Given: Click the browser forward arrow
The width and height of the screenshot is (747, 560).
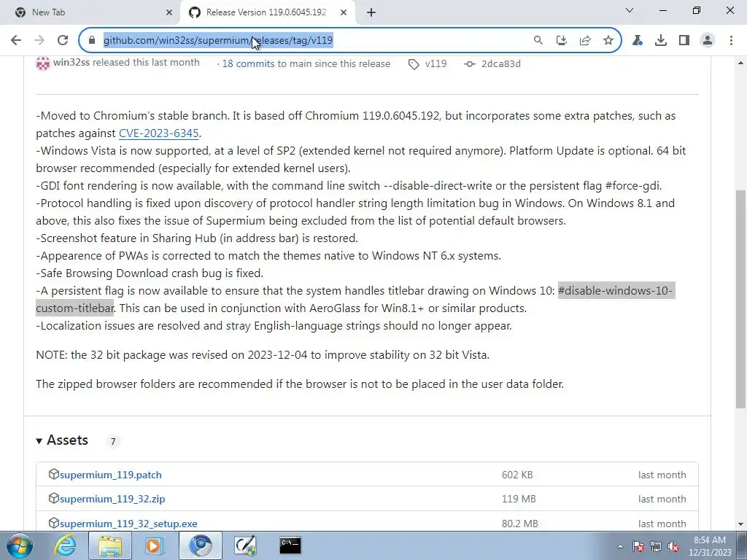Looking at the screenshot, I should coord(39,41).
